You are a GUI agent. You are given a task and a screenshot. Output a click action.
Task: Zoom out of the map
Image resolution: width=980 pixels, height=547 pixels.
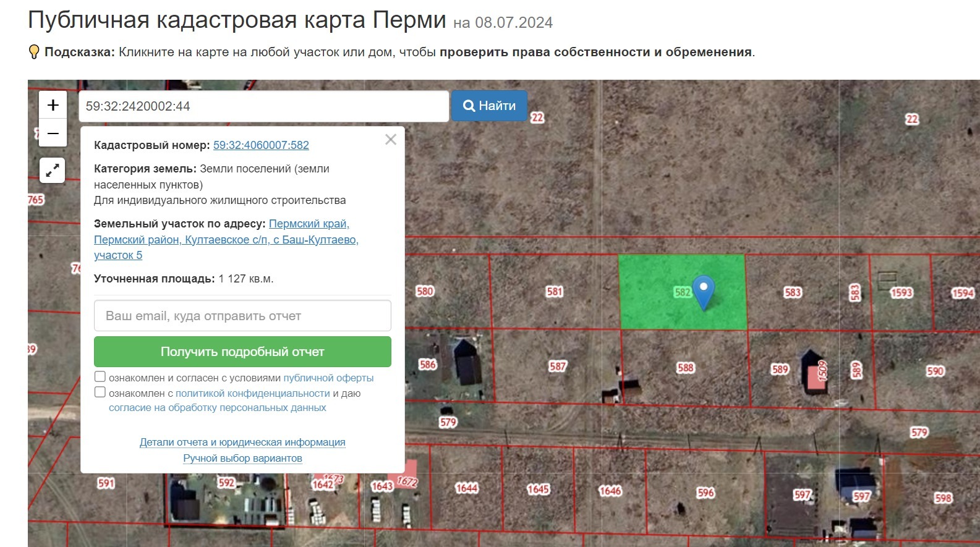click(x=53, y=133)
